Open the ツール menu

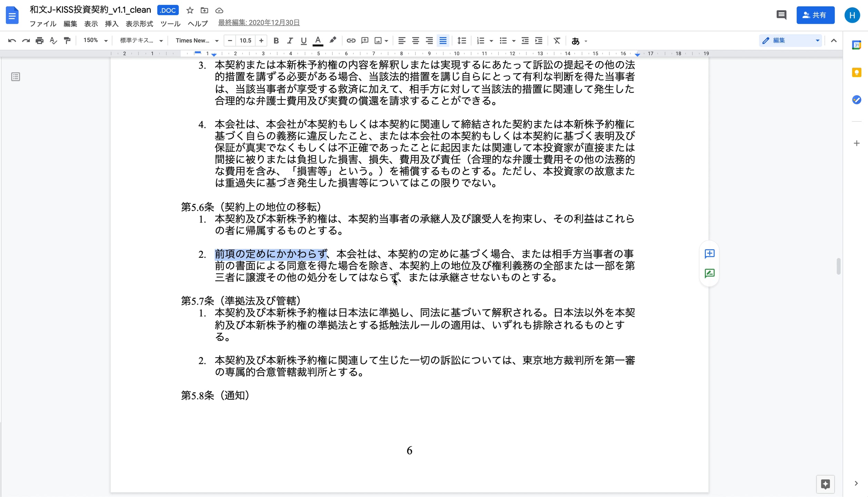tap(170, 24)
